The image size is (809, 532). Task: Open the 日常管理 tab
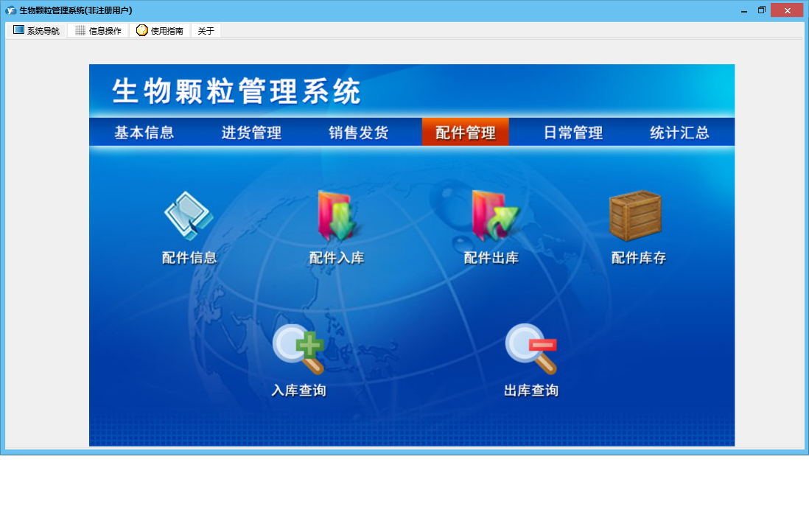[x=572, y=133]
